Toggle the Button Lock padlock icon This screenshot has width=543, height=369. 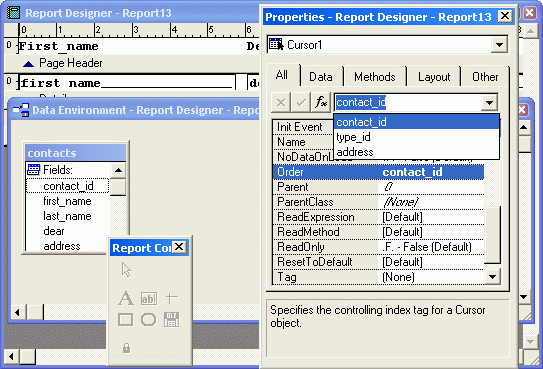[126, 348]
